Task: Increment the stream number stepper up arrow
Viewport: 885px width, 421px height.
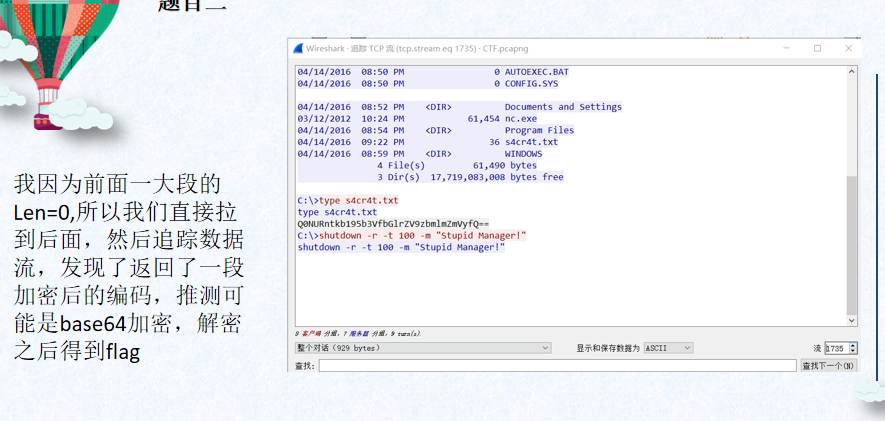Action: pyautogui.click(x=853, y=346)
